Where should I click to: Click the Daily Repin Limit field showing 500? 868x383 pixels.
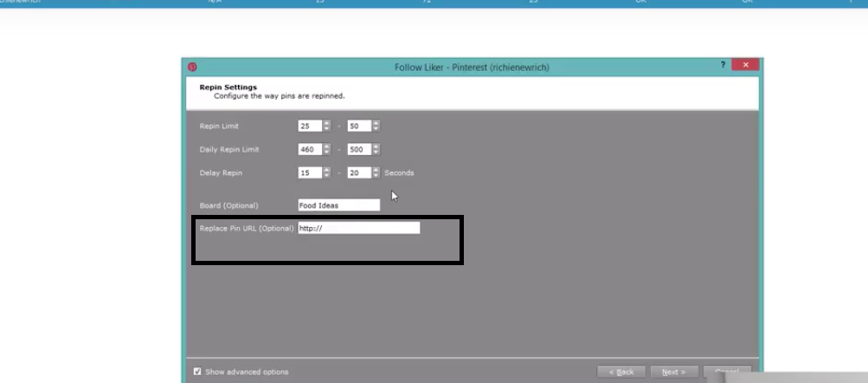click(359, 150)
